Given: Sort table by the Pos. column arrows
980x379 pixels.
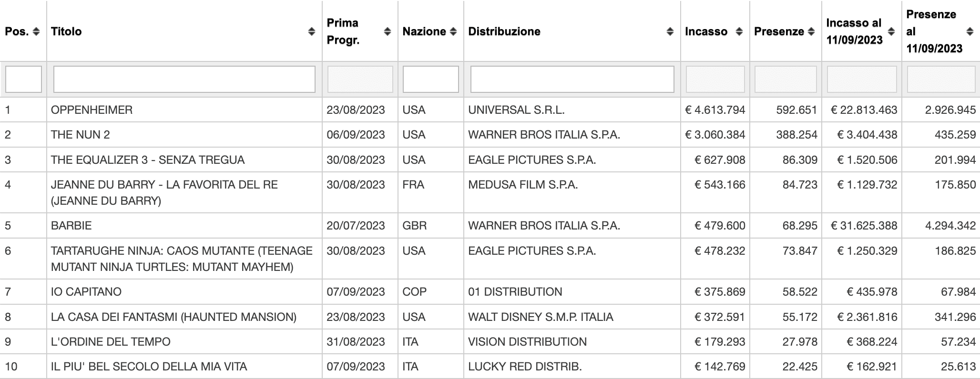Looking at the screenshot, I should [36, 31].
